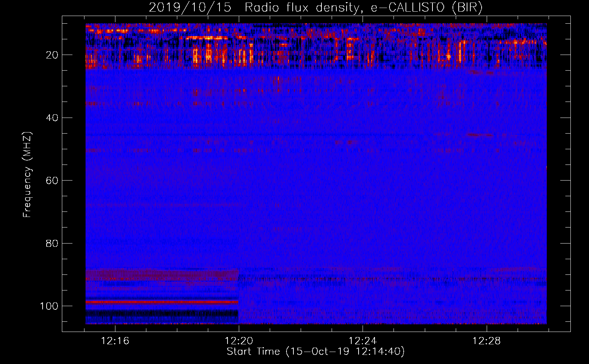Image resolution: width=589 pixels, height=364 pixels.
Task: Click the '12:16' time tick label
Action: 115,341
